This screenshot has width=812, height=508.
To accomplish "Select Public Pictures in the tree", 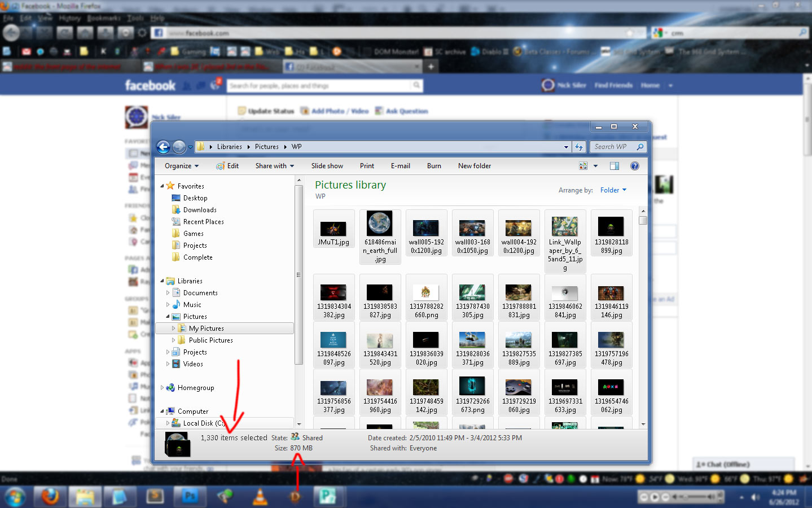I will pyautogui.click(x=210, y=340).
